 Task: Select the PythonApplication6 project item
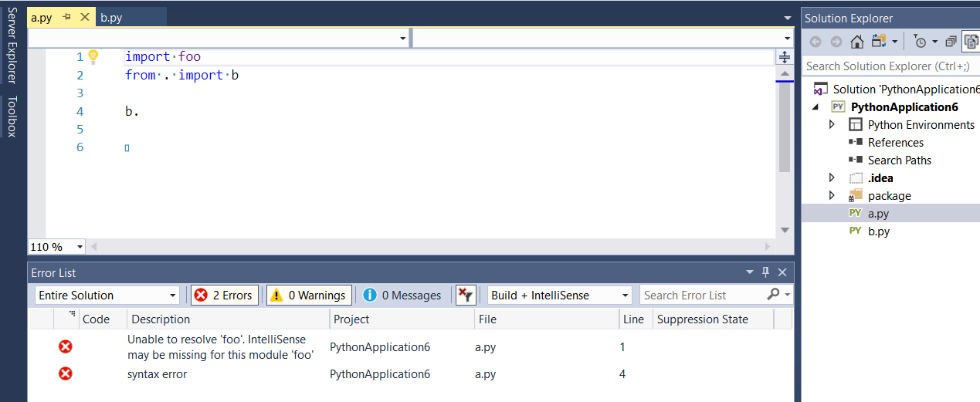(904, 106)
